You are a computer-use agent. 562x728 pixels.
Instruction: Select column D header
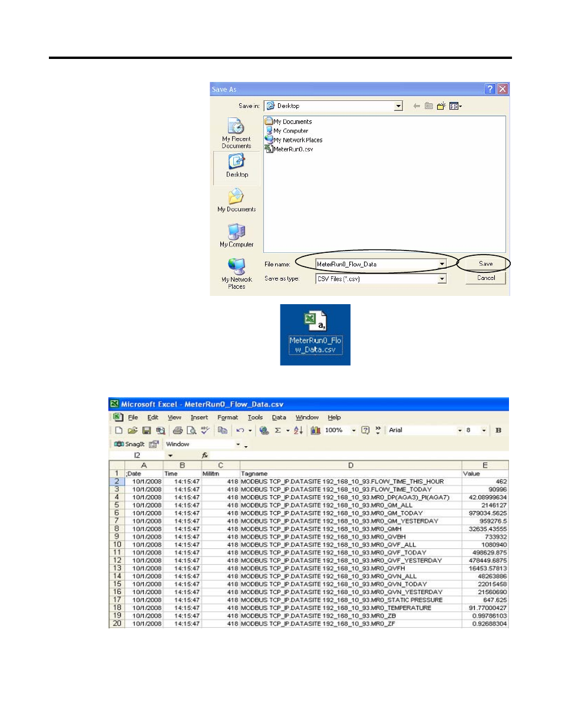351,465
